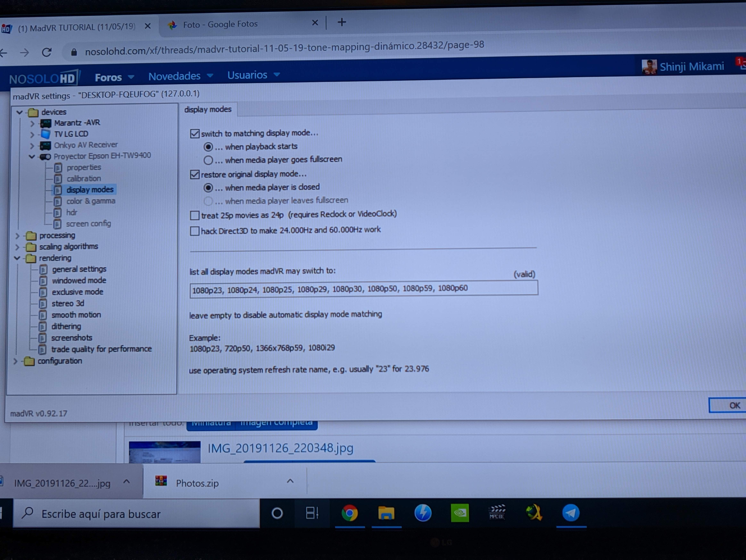Select the TV LG LCD monitor icon
The image size is (746, 560).
click(x=46, y=134)
